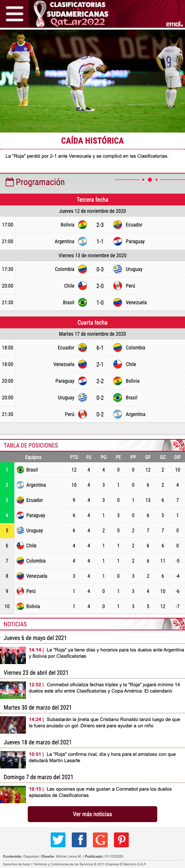Image resolution: width=185 pixels, height=868 pixels.
Task: Share on Pinterest icon
Action: 121,840
